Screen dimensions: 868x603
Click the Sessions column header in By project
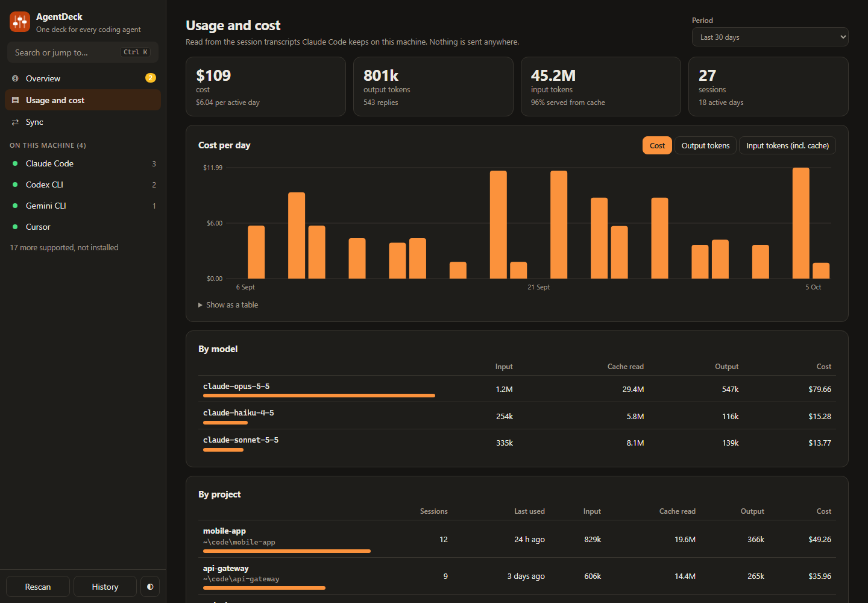[434, 511]
